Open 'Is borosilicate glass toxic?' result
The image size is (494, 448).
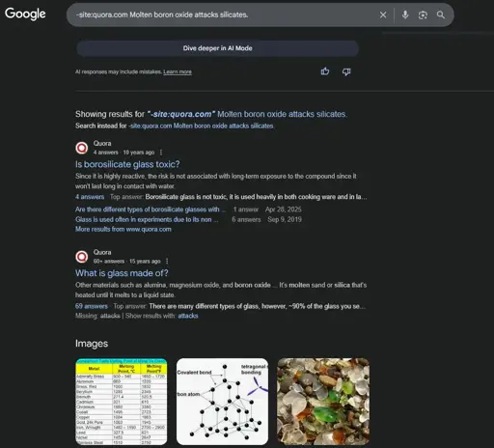127,164
